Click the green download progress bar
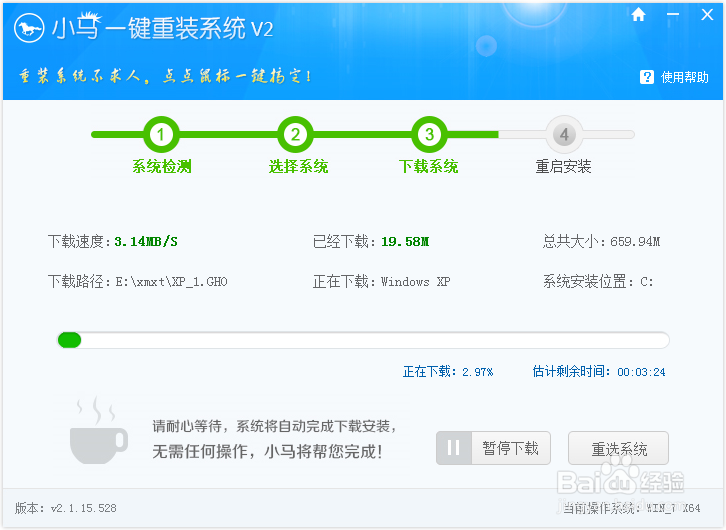Viewport: 726px width, 530px height. click(x=363, y=340)
